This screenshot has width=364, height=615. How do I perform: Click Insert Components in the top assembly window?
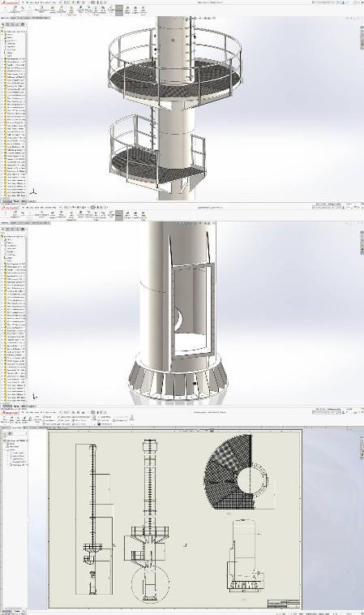(15, 10)
